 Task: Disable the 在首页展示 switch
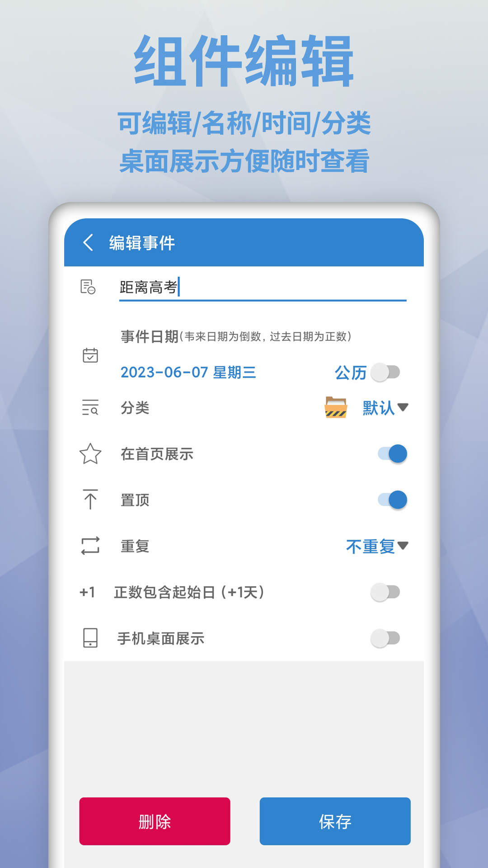coord(393,453)
